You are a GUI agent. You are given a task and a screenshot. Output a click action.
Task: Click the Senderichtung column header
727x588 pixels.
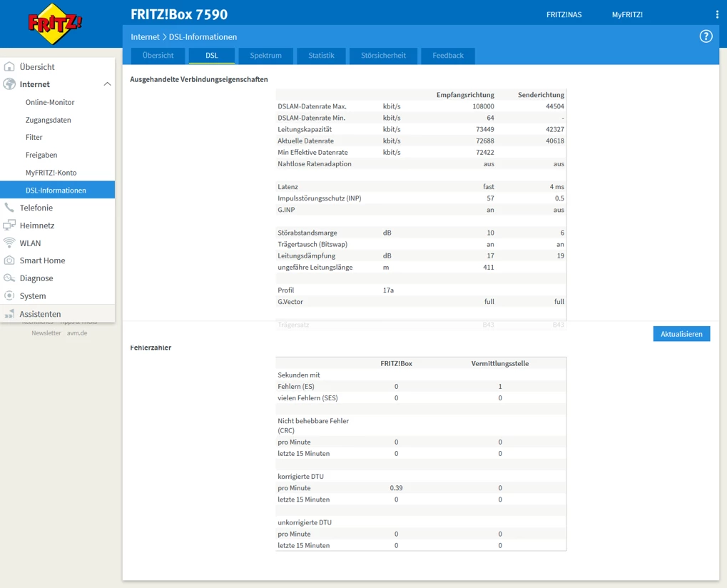pyautogui.click(x=541, y=95)
